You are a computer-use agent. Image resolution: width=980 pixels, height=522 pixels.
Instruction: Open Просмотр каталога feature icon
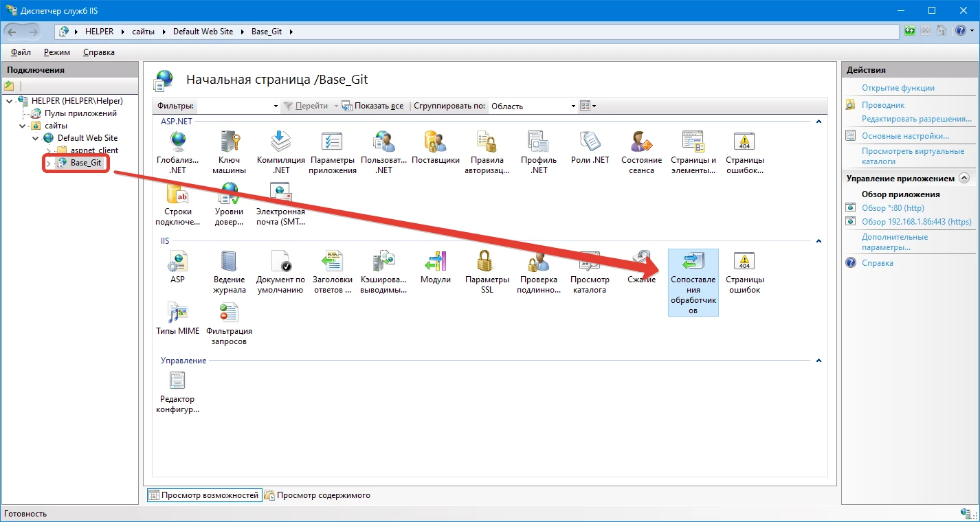pyautogui.click(x=590, y=272)
